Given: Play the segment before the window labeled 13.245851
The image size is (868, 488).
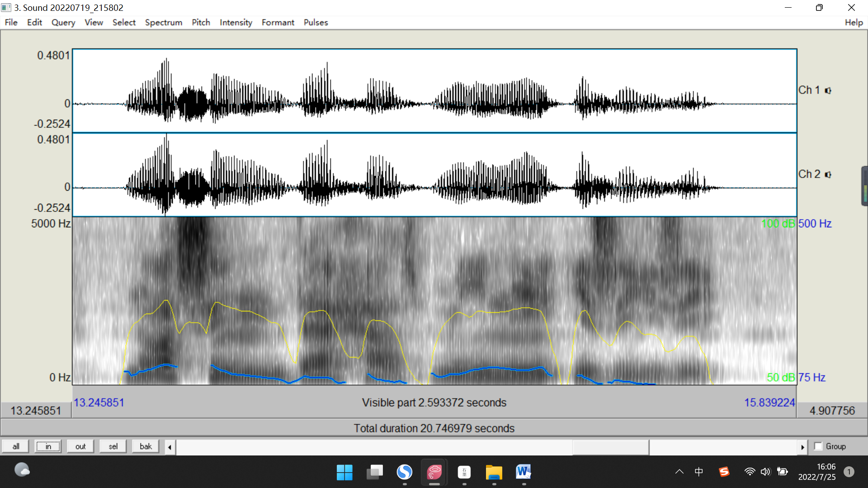Looking at the screenshot, I should (36, 410).
